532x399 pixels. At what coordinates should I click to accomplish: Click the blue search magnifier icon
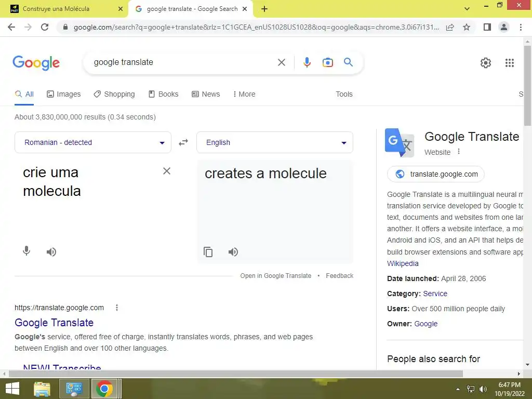coord(348,62)
